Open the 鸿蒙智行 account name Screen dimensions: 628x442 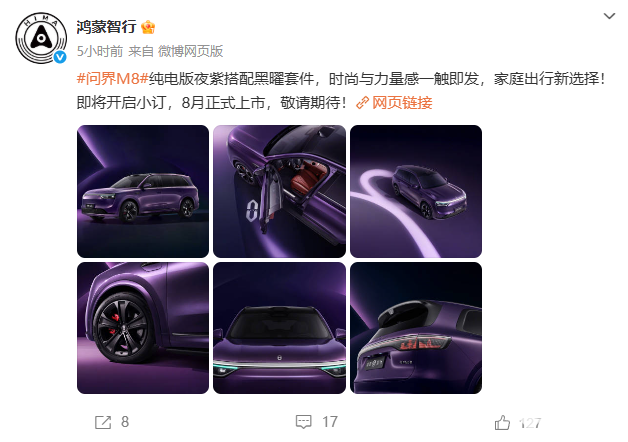tap(107, 27)
